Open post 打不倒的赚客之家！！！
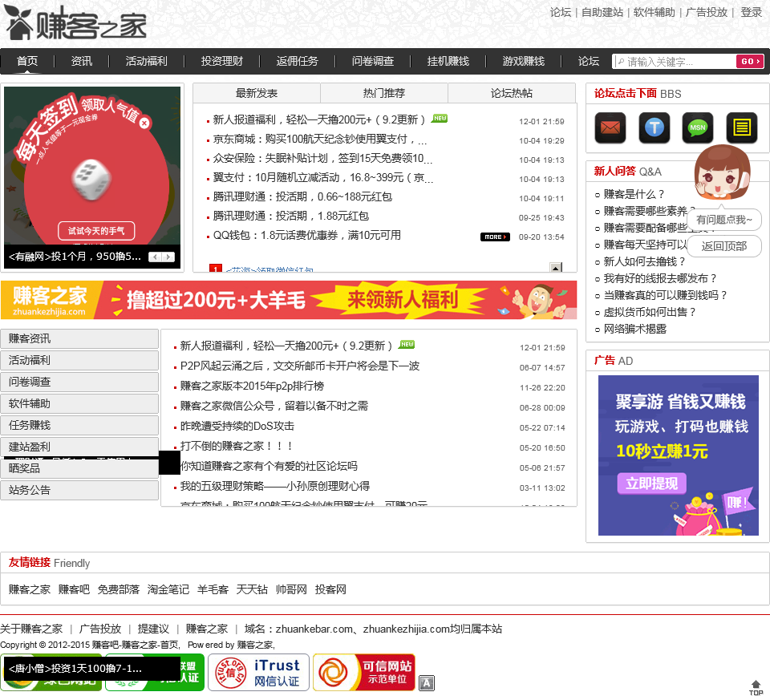 [x=236, y=446]
